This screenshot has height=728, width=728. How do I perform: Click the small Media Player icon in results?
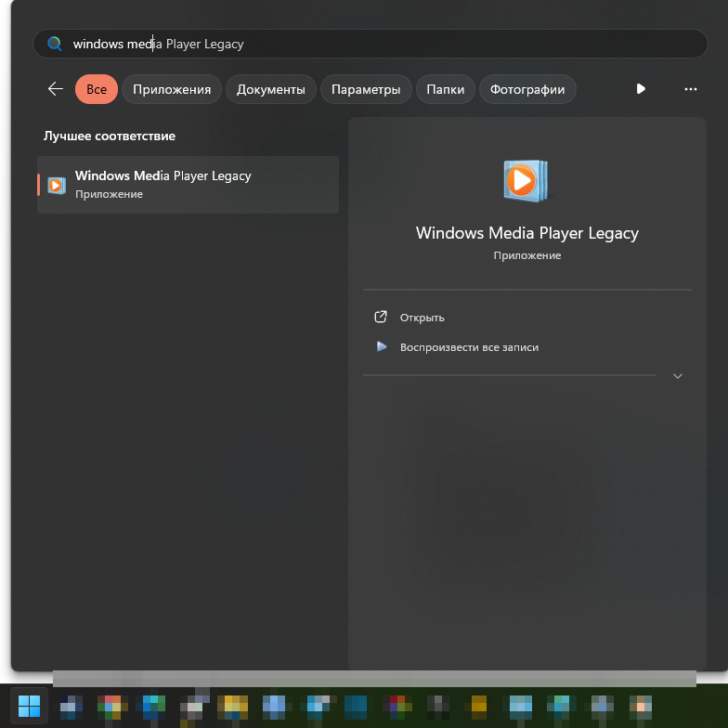pyautogui.click(x=57, y=186)
